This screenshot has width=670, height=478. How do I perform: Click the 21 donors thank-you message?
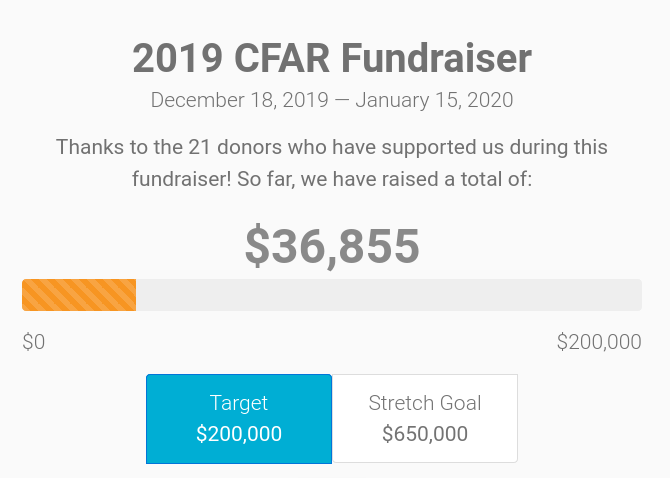pyautogui.click(x=332, y=163)
